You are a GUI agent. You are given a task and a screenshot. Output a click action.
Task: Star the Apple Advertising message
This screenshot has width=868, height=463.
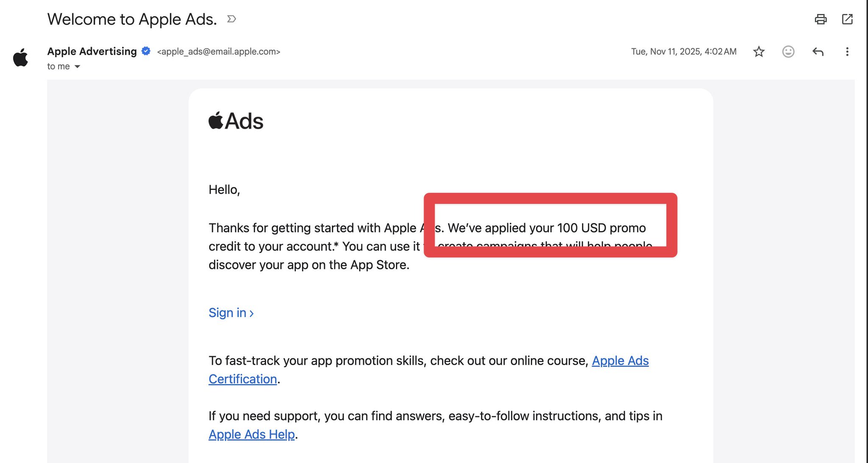[x=759, y=52]
